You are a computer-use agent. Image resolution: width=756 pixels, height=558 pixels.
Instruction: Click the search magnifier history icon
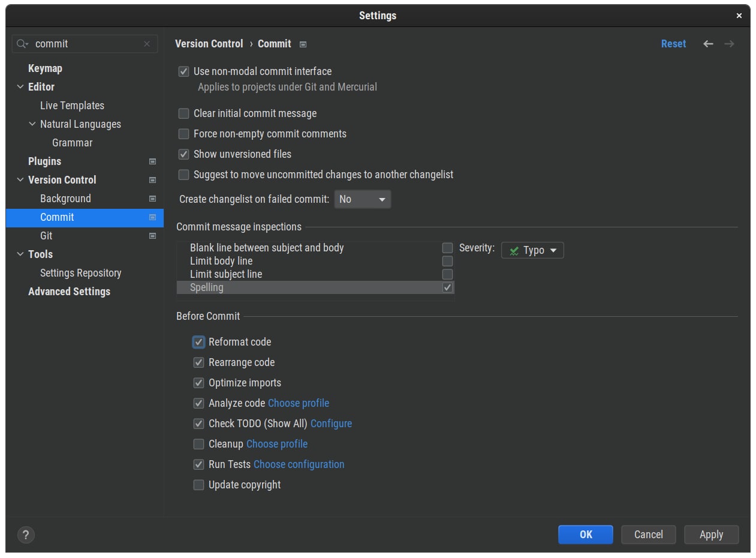(x=22, y=44)
